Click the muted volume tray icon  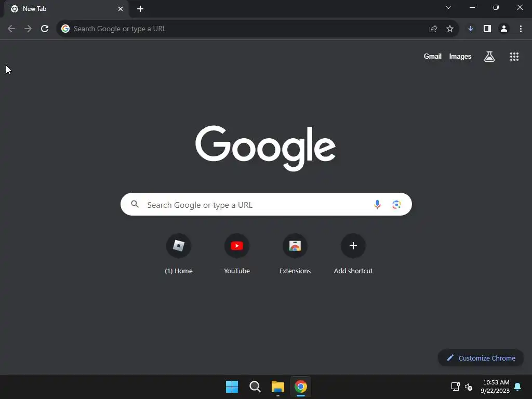point(469,387)
